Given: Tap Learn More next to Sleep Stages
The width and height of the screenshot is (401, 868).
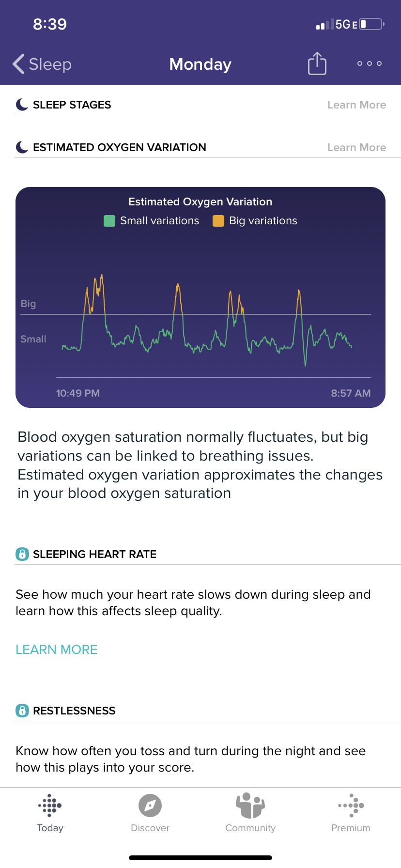Looking at the screenshot, I should point(356,105).
